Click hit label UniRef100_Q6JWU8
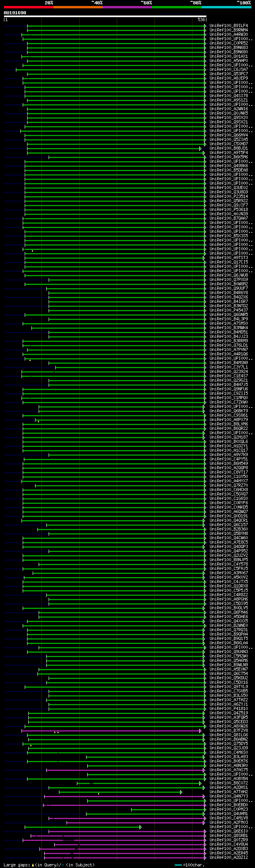This screenshot has width=255, height=868. (x=229, y=275)
